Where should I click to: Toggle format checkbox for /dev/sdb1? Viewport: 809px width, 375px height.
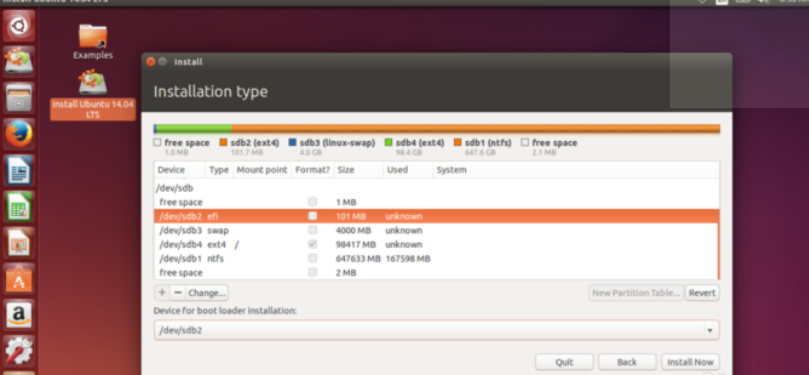click(x=313, y=258)
